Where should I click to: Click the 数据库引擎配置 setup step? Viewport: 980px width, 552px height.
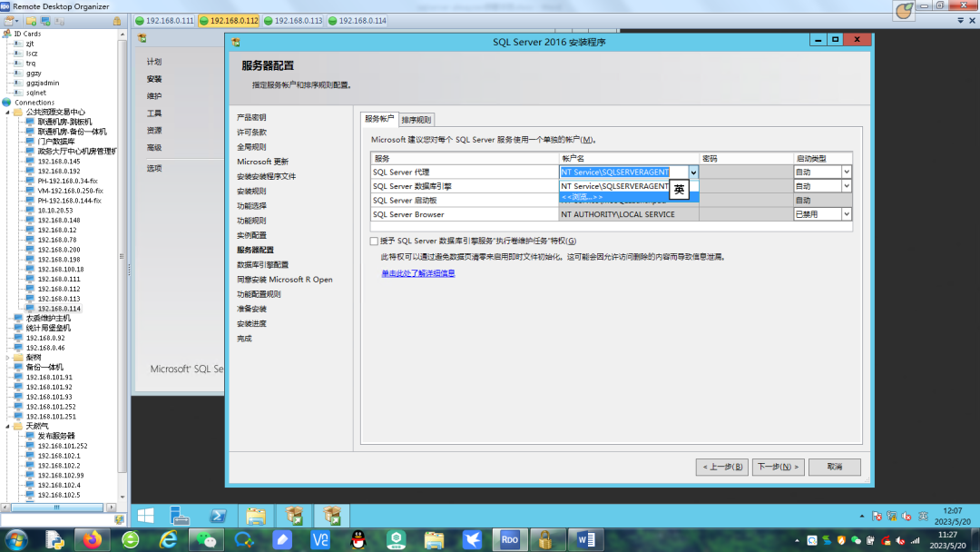[x=262, y=264]
